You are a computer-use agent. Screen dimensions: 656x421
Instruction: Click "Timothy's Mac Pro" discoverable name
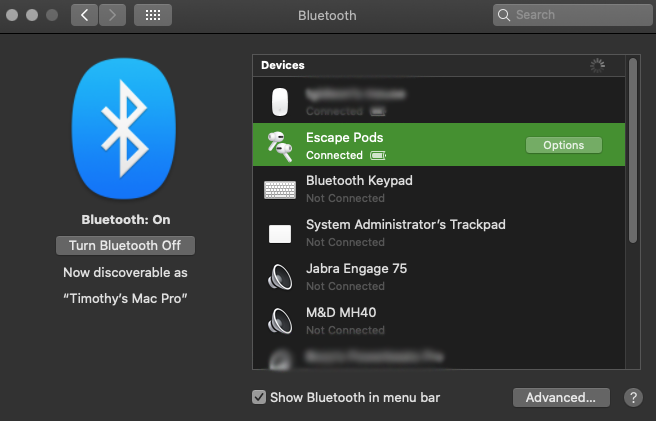click(125, 298)
